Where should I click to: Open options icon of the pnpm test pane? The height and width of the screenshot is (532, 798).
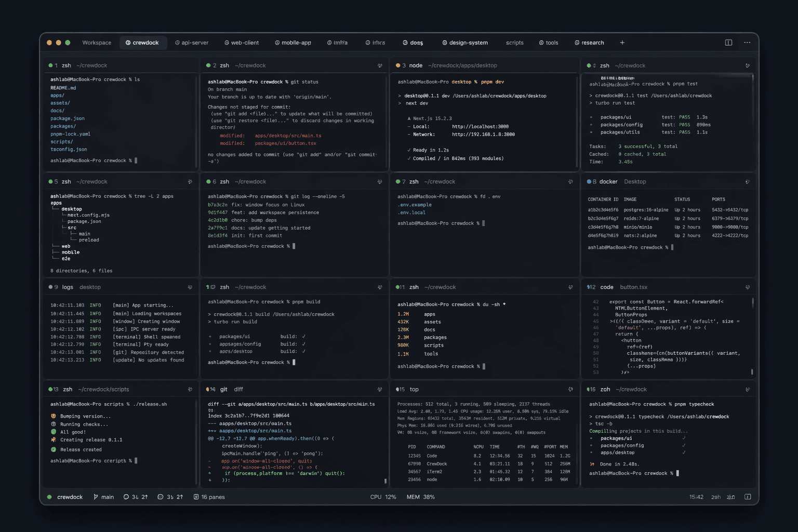coord(748,65)
